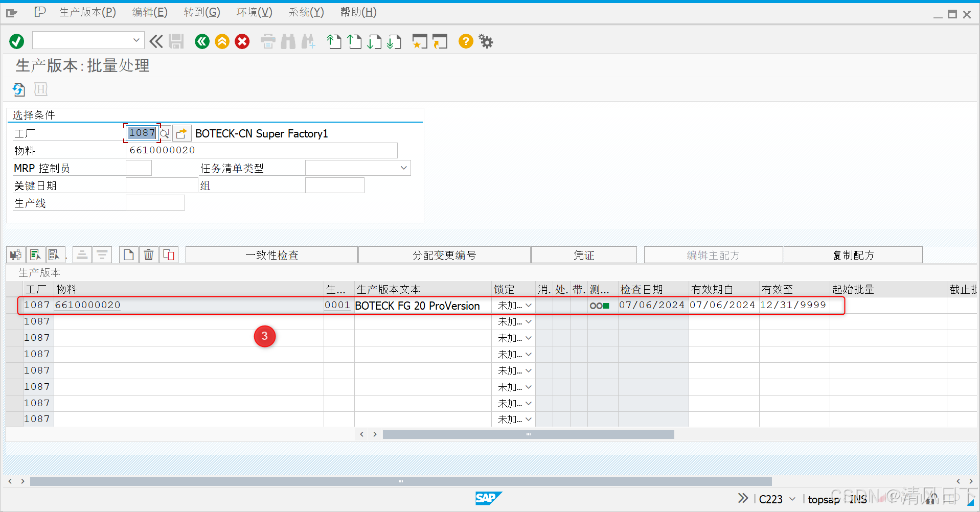Open the 帮助(H) menu

pos(358,12)
